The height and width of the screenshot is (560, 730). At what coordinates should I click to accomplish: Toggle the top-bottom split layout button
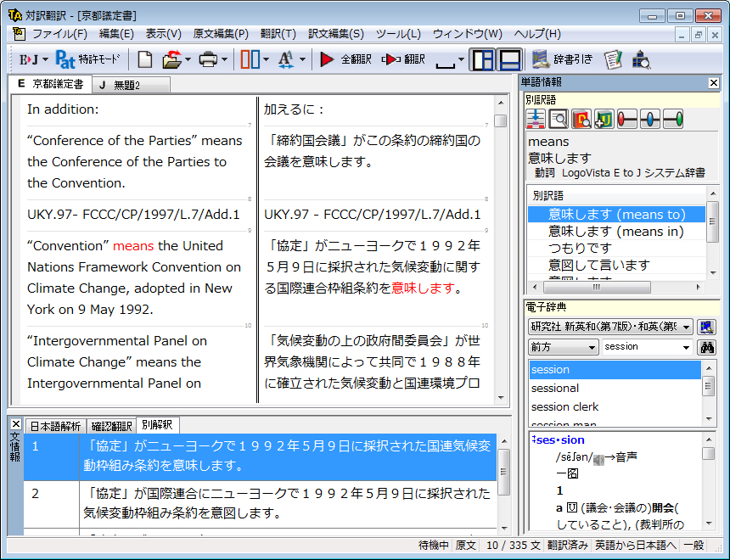click(509, 59)
